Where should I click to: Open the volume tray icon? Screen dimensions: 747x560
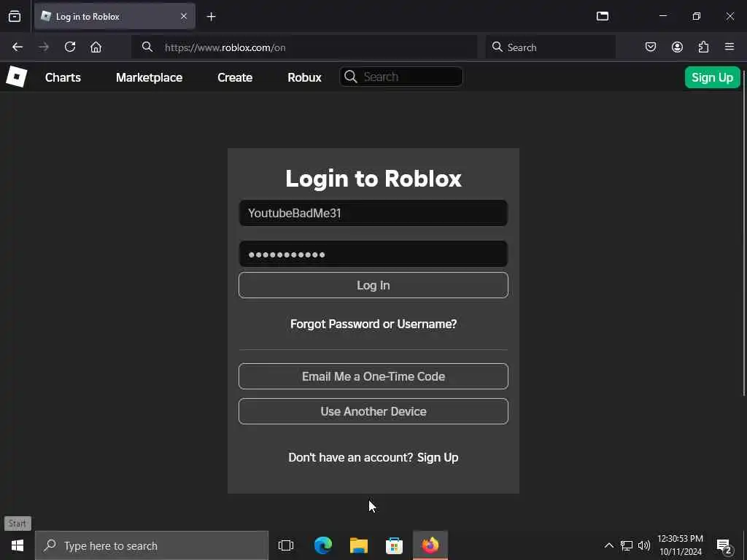(643, 545)
